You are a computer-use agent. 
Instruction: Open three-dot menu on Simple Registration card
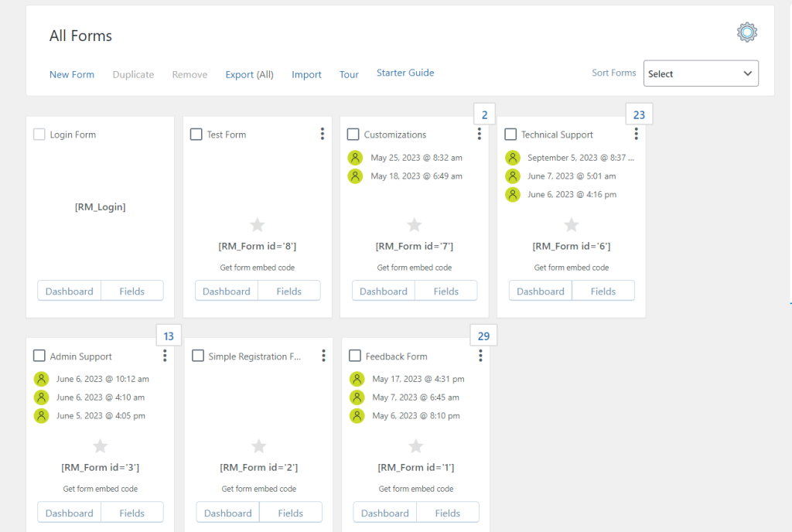coord(323,356)
